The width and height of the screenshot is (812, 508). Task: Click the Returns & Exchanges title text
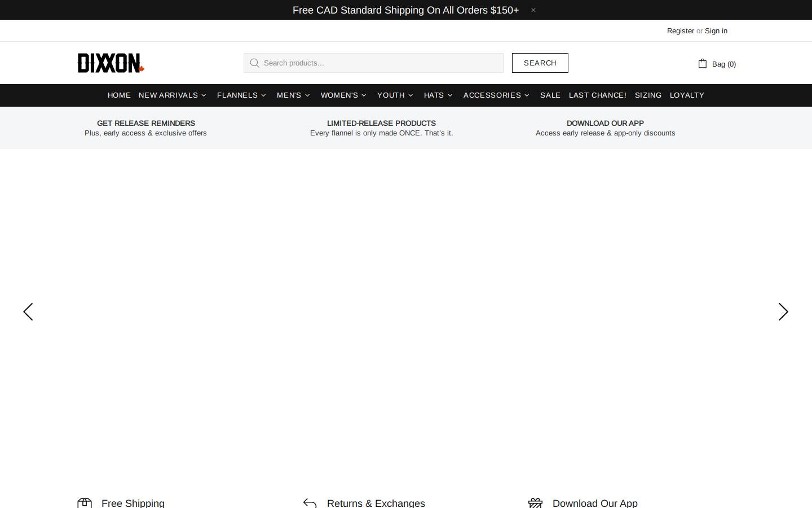tap(376, 503)
